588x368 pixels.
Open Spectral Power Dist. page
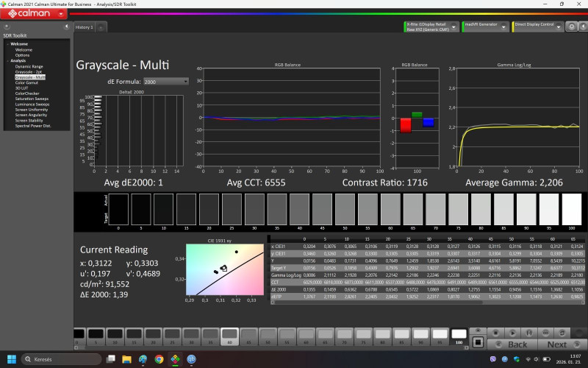point(33,126)
